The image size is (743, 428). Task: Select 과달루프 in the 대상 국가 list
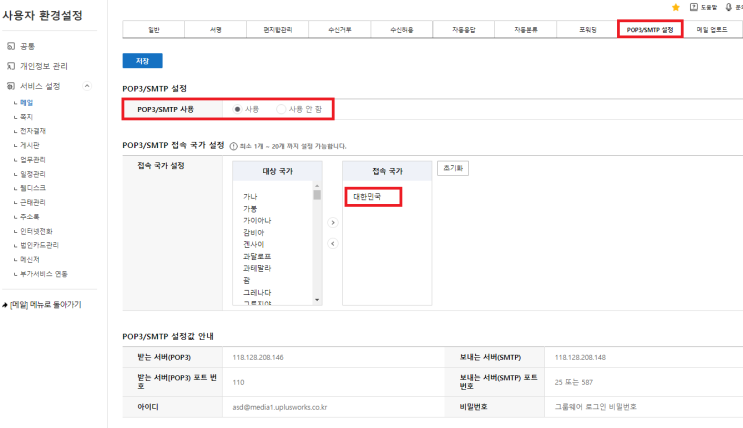pos(257,256)
